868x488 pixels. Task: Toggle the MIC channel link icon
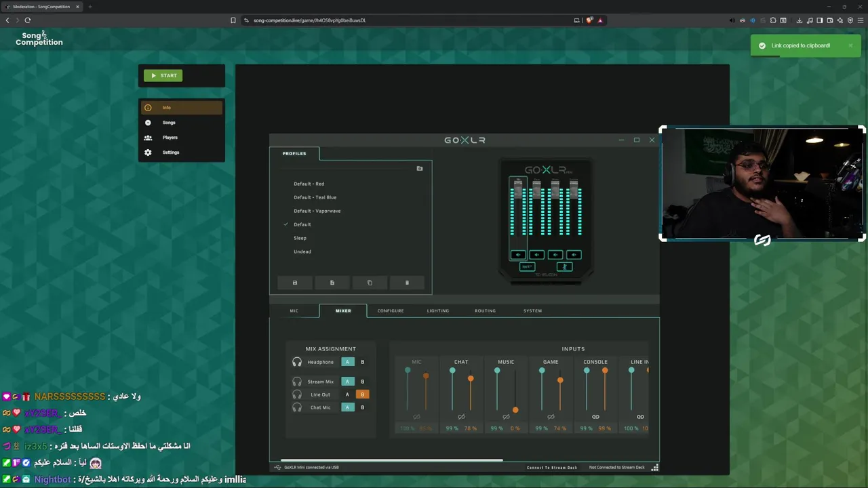click(416, 417)
